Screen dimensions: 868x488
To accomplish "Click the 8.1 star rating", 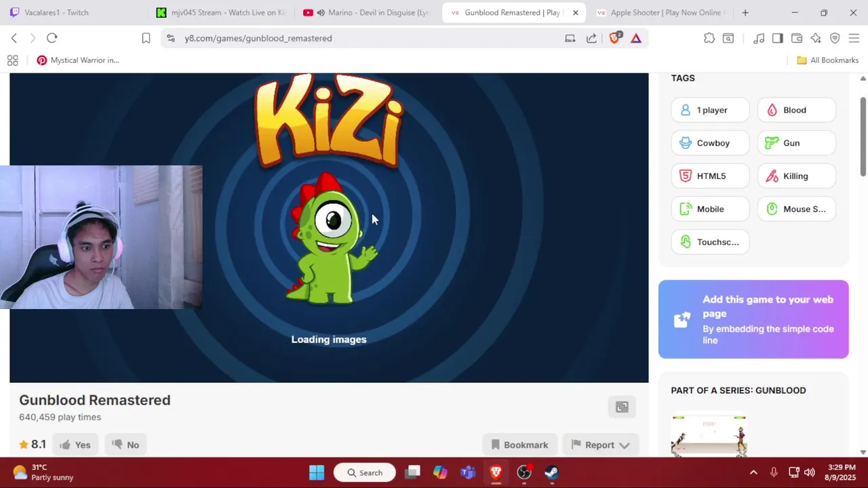I will [33, 445].
